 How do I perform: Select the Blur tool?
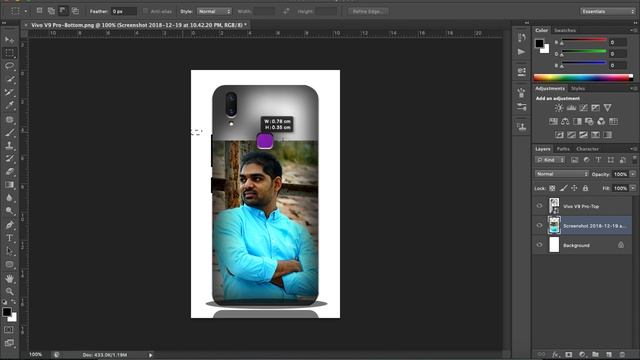9,198
